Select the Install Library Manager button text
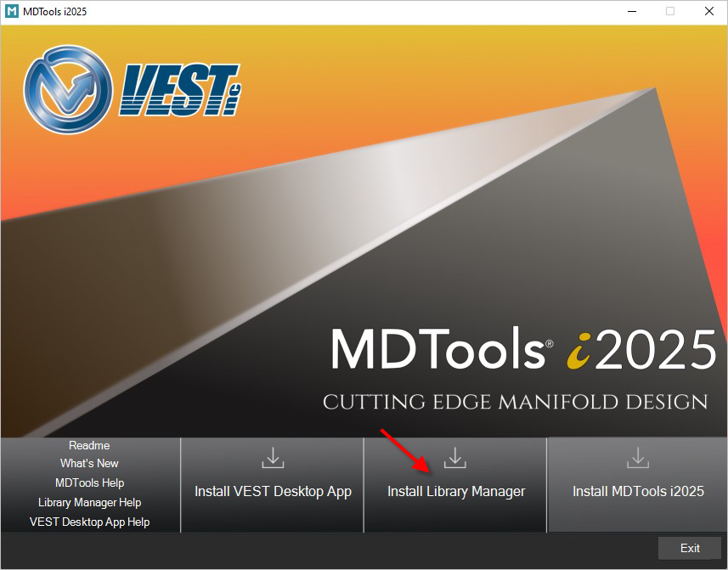 (456, 491)
